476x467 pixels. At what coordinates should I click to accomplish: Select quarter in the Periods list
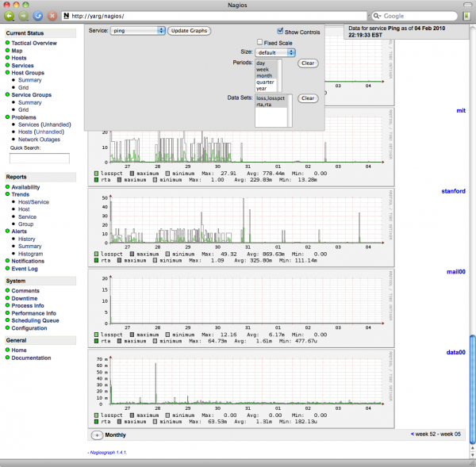tap(263, 82)
